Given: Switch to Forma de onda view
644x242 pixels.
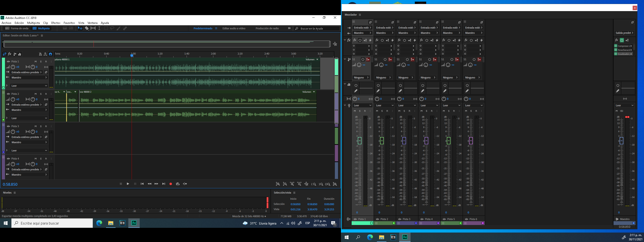Looking at the screenshot, I should coord(17,28).
